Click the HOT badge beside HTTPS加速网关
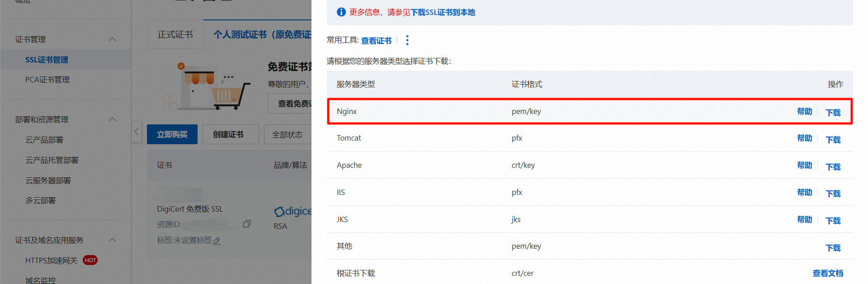Screen dimensions: 868x284 [90, 260]
